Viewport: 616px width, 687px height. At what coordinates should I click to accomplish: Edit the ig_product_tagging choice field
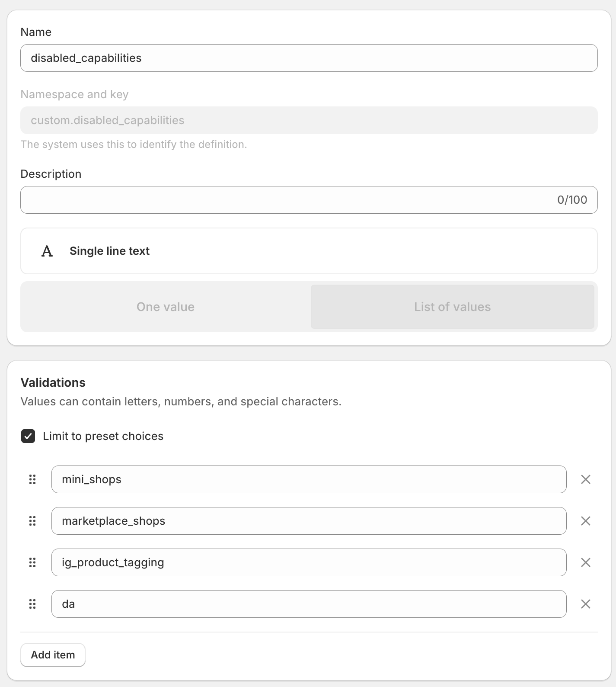pyautogui.click(x=309, y=562)
